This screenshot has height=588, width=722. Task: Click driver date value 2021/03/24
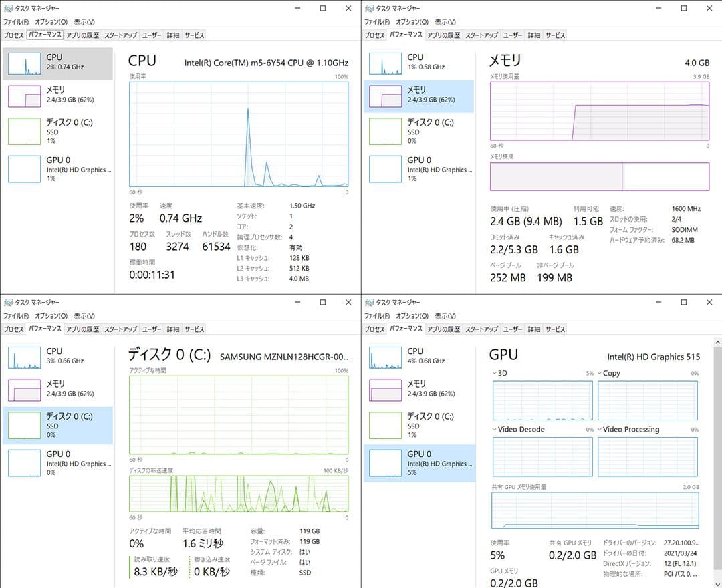click(680, 553)
